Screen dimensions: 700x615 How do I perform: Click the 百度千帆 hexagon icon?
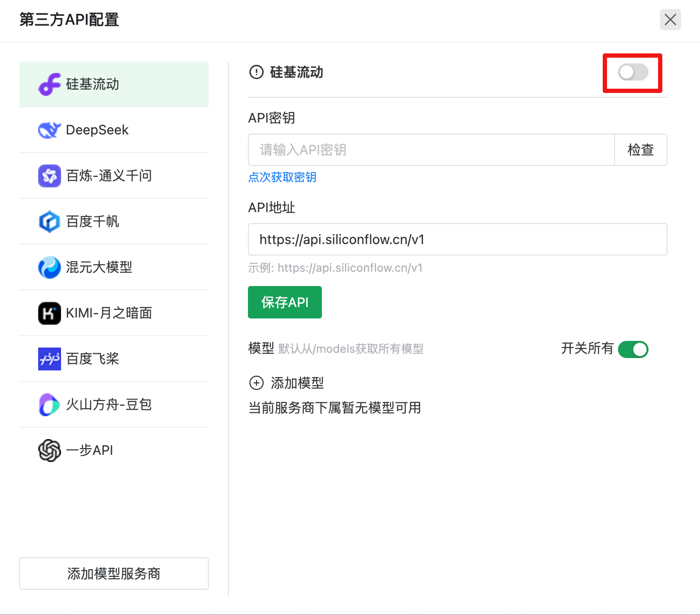pos(49,221)
